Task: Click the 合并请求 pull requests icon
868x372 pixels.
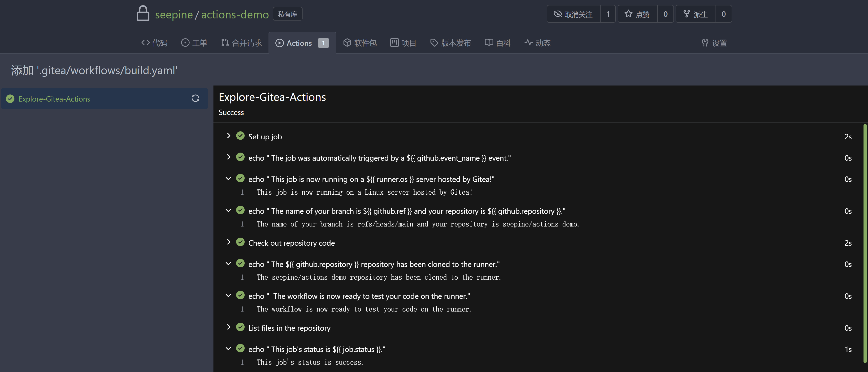Action: [225, 43]
